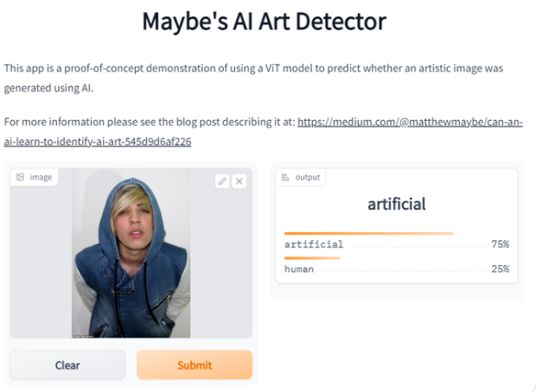
Task: Open the Medium blog post link
Action: 410,123
